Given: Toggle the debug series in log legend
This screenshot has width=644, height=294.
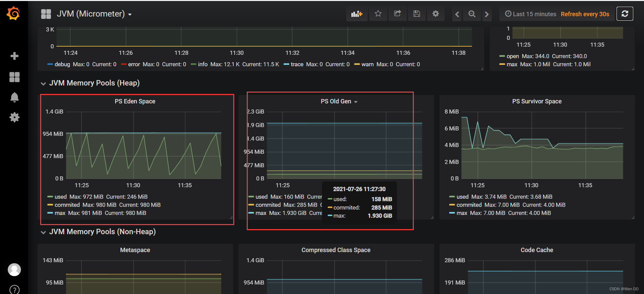Looking at the screenshot, I should 62,64.
